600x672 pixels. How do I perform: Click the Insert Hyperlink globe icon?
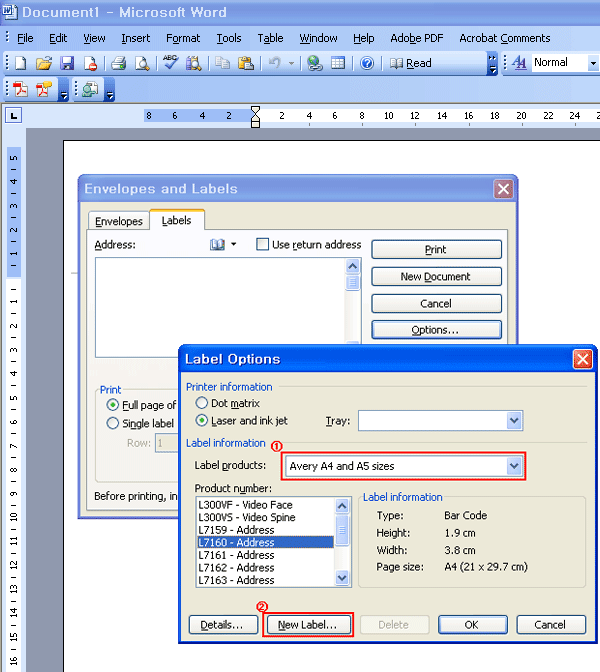315,63
